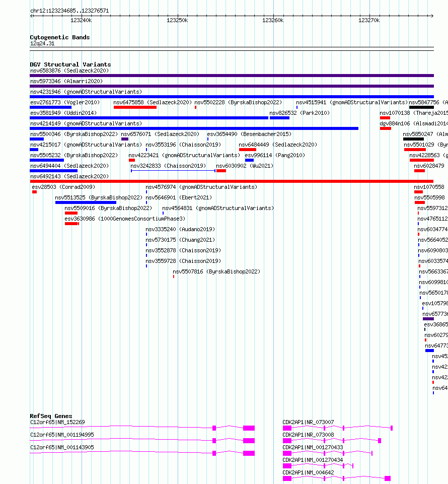
Task: Click the nsv5509016 (ByrskaBishop2022) label
Action: pyautogui.click(x=108, y=208)
